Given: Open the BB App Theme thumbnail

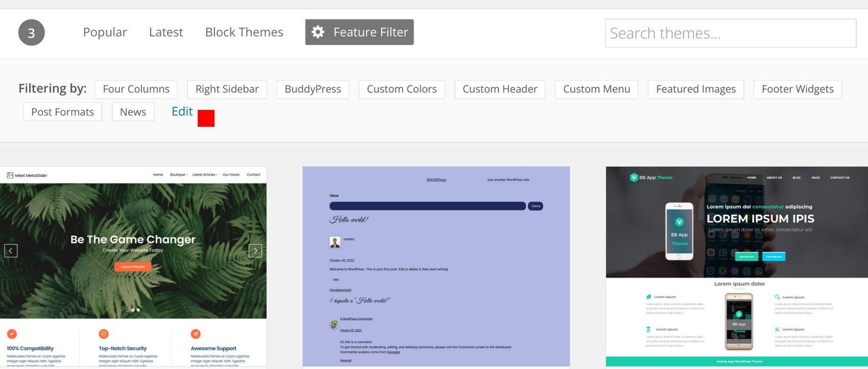Looking at the screenshot, I should pos(737,267).
